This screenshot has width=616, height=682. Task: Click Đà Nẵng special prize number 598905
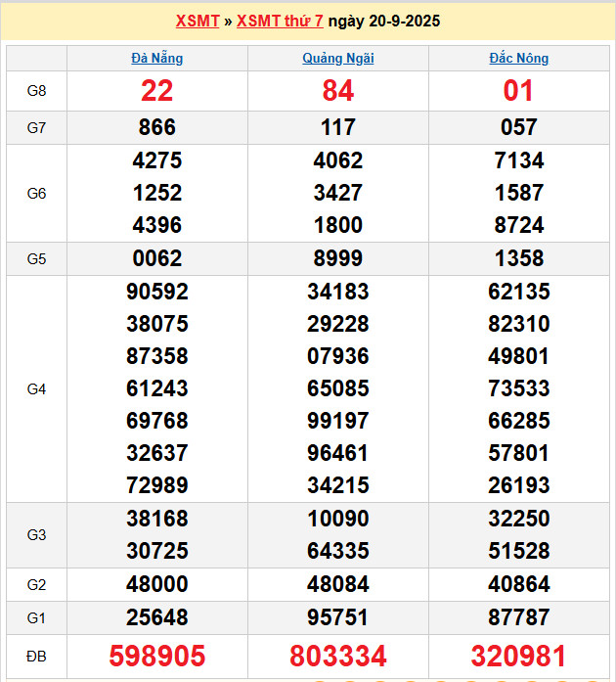[156, 657]
